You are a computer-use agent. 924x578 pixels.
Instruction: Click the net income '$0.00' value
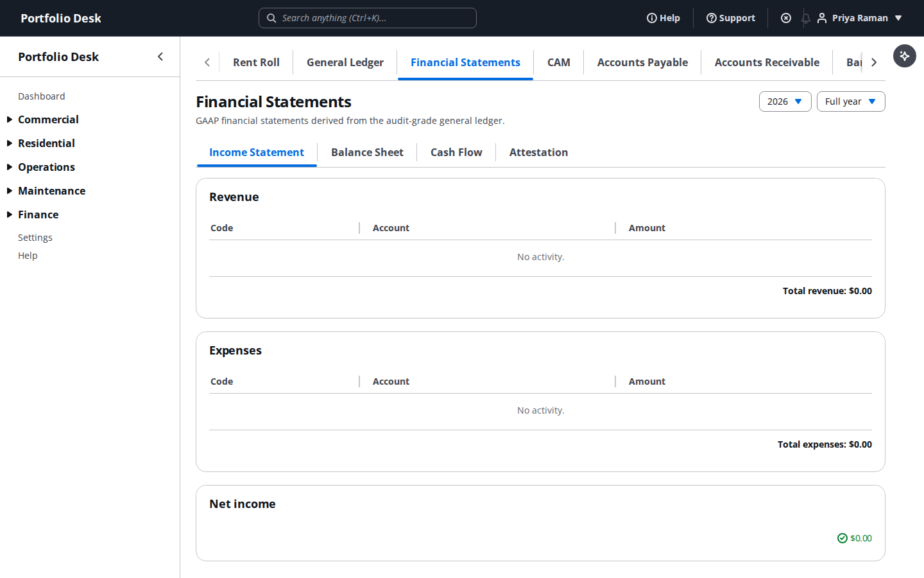pyautogui.click(x=861, y=538)
